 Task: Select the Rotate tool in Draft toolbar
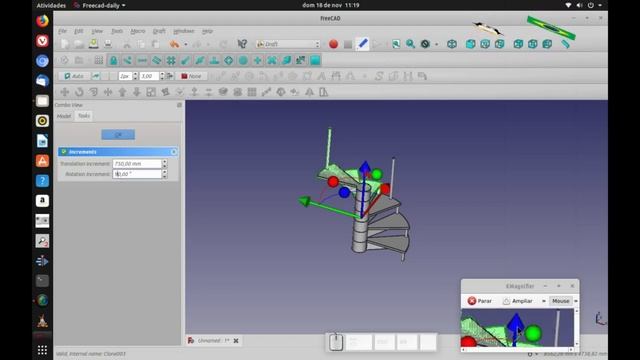click(79, 92)
